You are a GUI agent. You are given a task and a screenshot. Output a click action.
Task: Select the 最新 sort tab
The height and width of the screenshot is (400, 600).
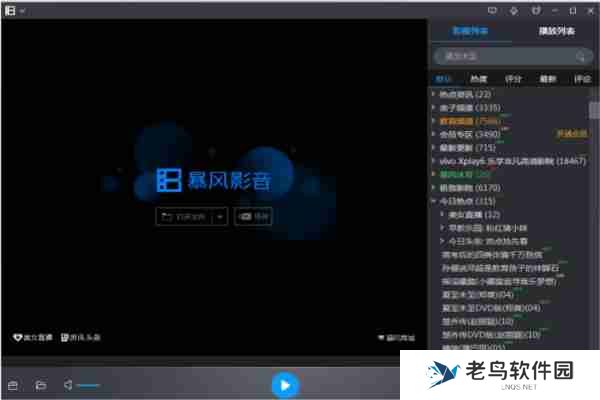click(548, 79)
